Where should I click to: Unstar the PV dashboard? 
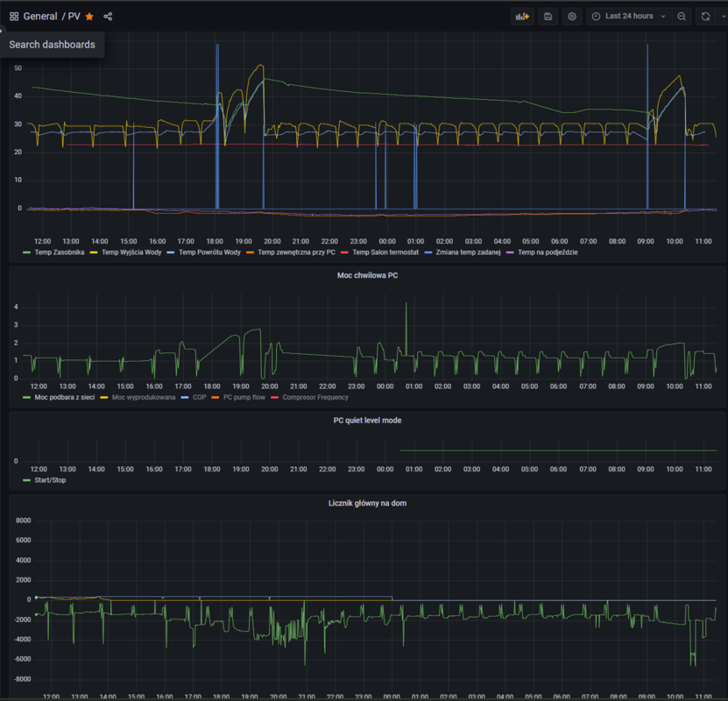click(89, 17)
